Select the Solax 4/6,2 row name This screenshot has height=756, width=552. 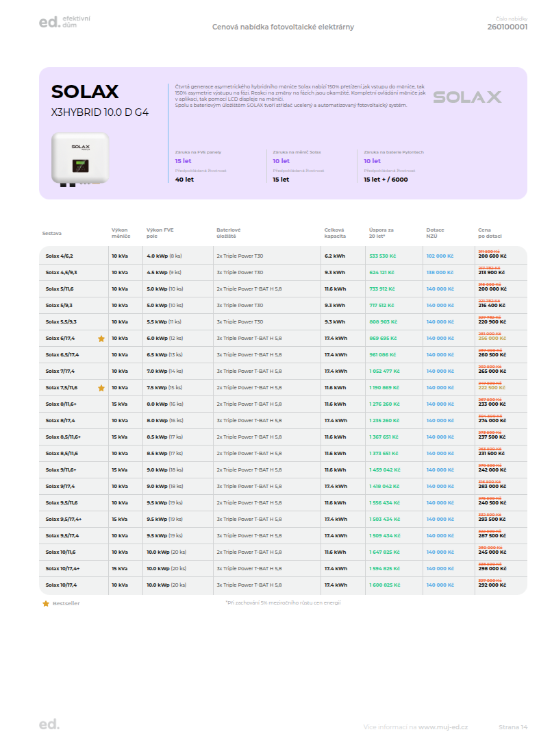(59, 256)
